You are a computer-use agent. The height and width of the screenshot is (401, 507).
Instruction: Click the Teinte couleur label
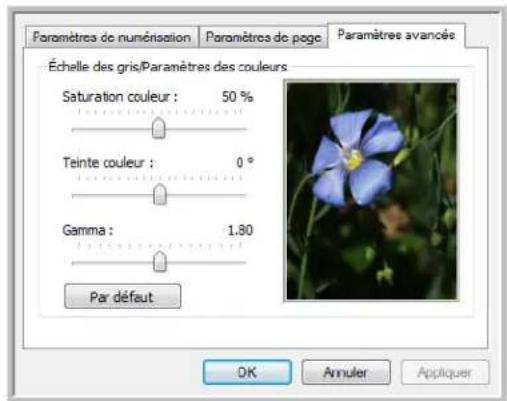pyautogui.click(x=108, y=163)
